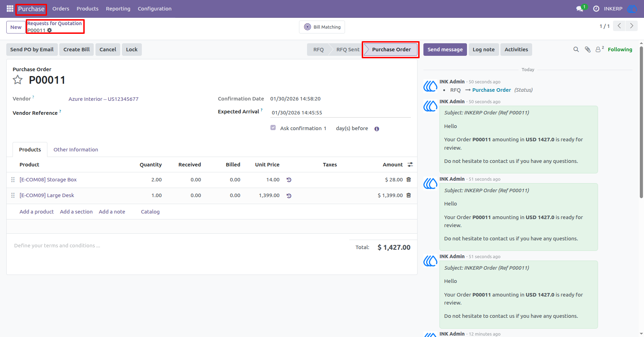
Task: Select the RFQ status stage
Action: (318, 50)
